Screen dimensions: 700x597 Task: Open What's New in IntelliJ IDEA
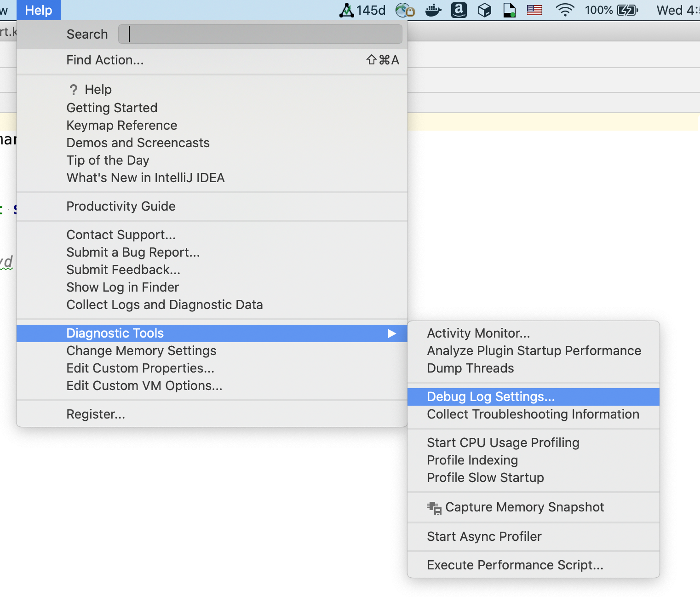[145, 178]
